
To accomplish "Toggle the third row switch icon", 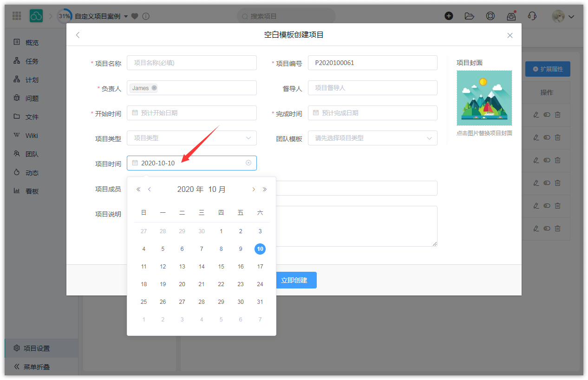I will click(547, 160).
